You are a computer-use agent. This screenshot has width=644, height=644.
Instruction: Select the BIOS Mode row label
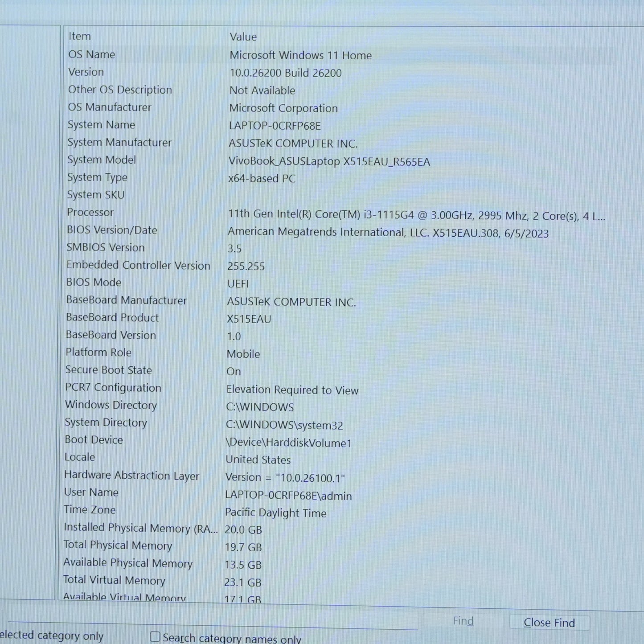94,283
